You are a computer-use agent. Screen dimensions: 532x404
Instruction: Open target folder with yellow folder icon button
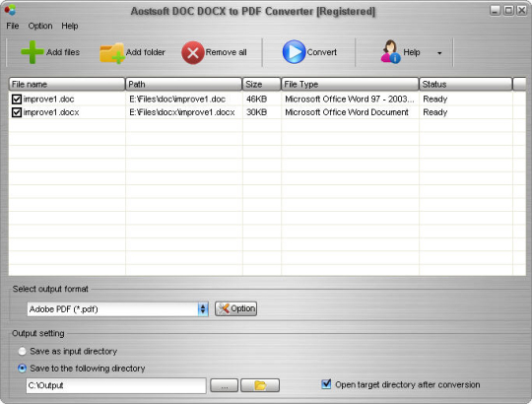point(260,385)
